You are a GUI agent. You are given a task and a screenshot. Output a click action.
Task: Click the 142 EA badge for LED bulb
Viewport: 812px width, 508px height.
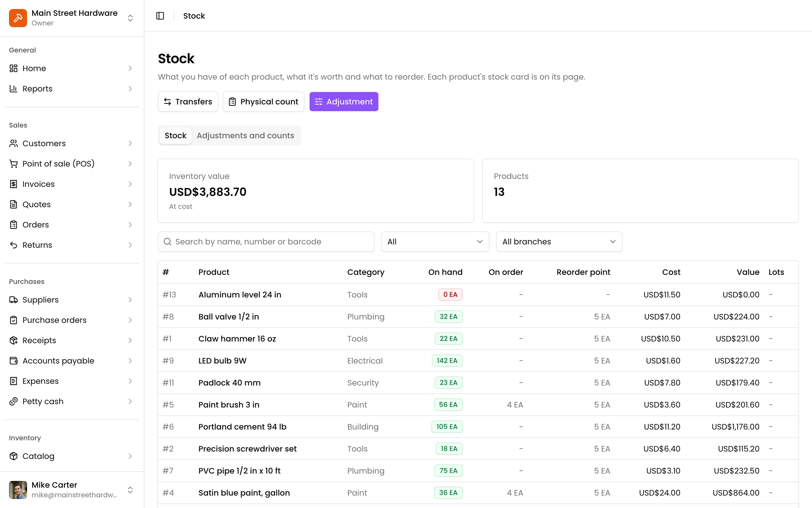point(447,360)
